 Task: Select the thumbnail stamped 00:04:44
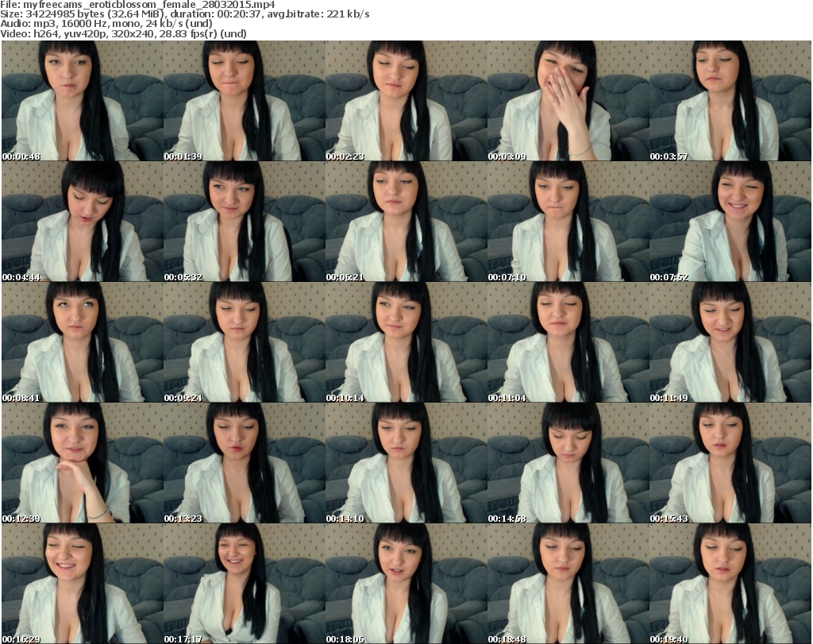(x=83, y=222)
